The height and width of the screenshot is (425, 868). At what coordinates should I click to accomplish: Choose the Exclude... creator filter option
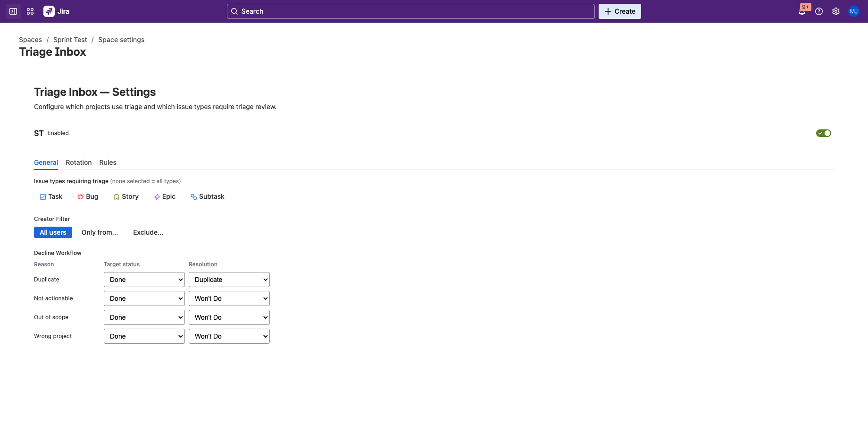148,232
